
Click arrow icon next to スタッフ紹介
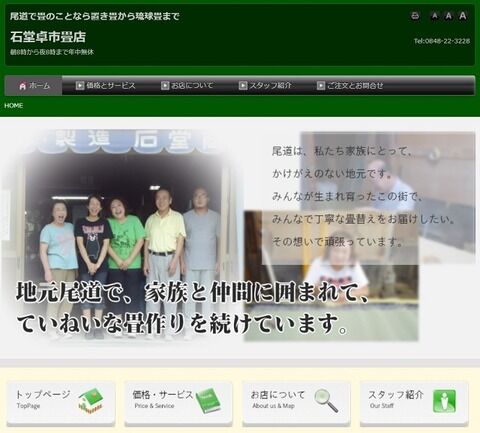pyautogui.click(x=243, y=86)
